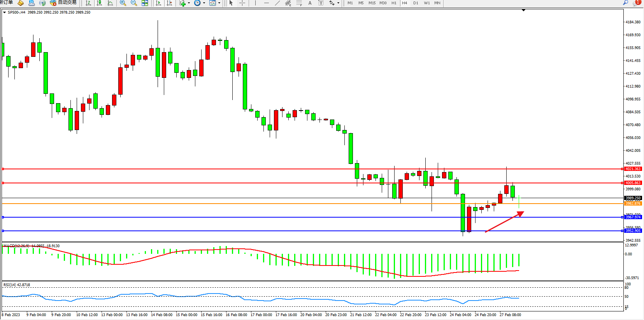Click the Zoom In magnifier icon

(x=123, y=3)
